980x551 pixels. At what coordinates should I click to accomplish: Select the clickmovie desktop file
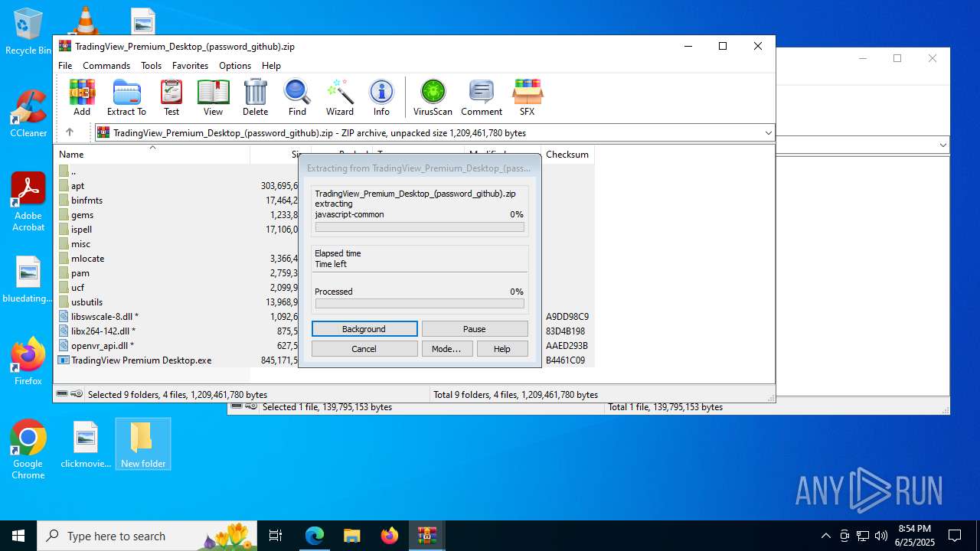[x=86, y=444]
